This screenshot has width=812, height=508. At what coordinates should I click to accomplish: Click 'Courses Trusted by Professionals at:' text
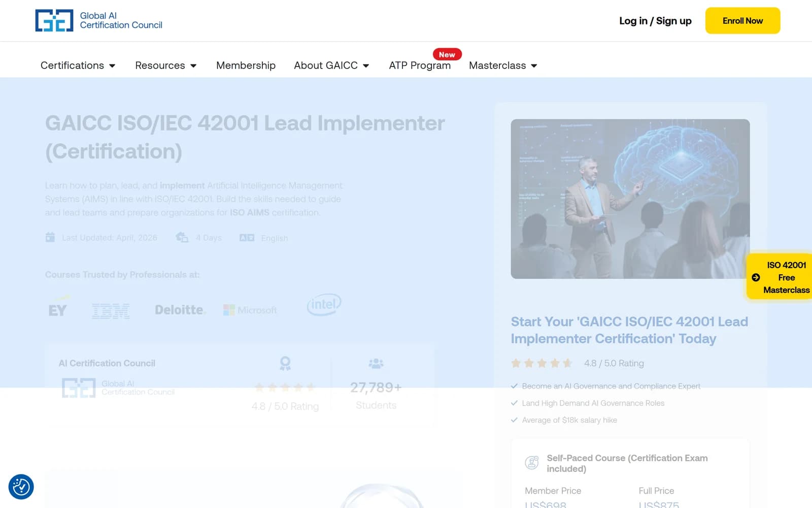[x=122, y=275]
